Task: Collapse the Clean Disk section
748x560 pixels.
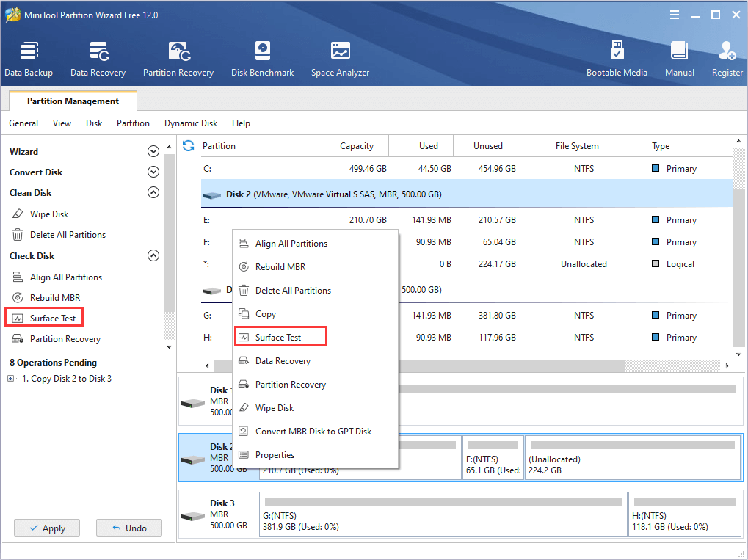Action: coord(153,192)
